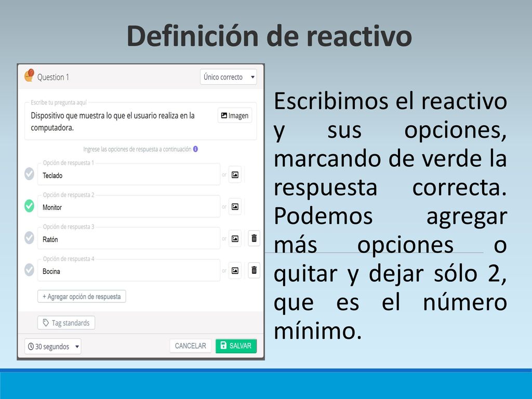
Task: Click the Quizizz avatar icon beside Question 1
Action: click(x=29, y=75)
